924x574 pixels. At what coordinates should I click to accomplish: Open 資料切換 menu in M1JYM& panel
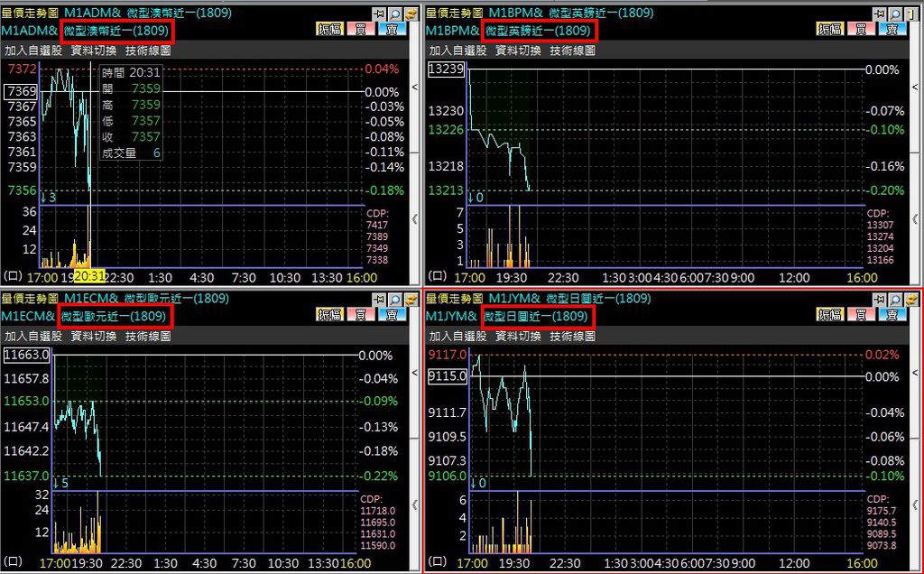point(518,337)
